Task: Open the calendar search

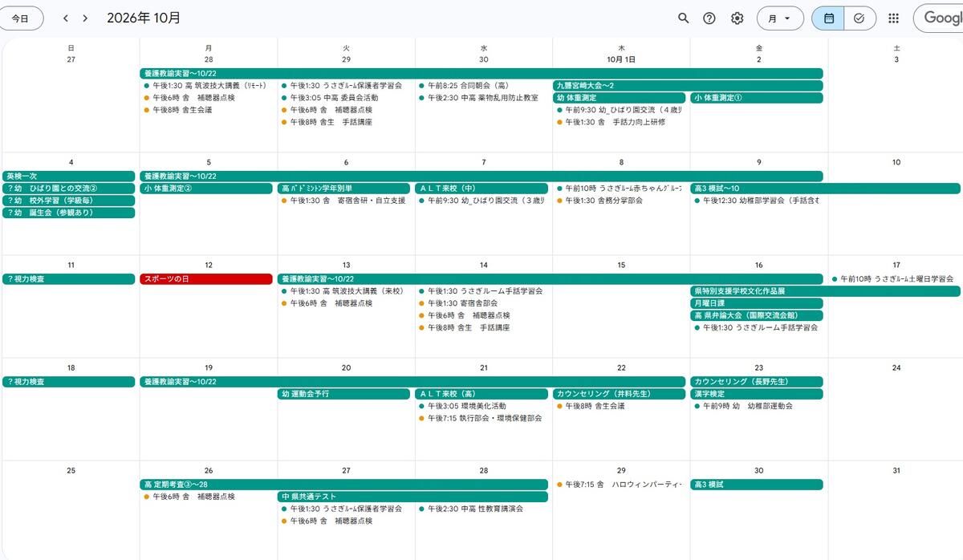Action: [684, 18]
